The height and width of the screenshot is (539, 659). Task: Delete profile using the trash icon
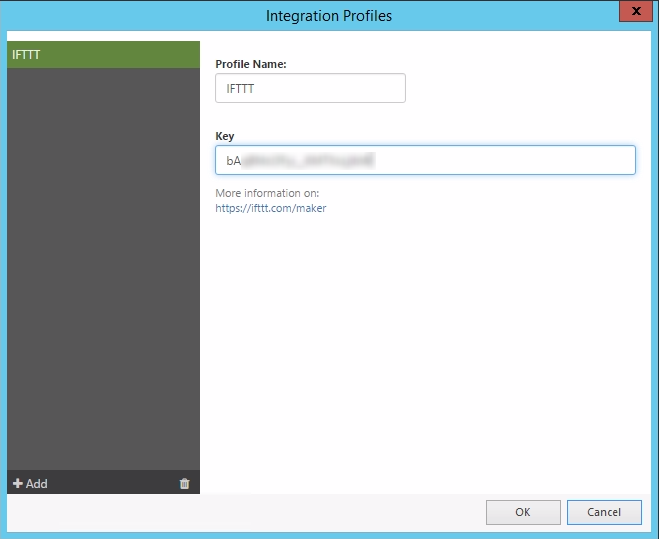[x=185, y=484]
